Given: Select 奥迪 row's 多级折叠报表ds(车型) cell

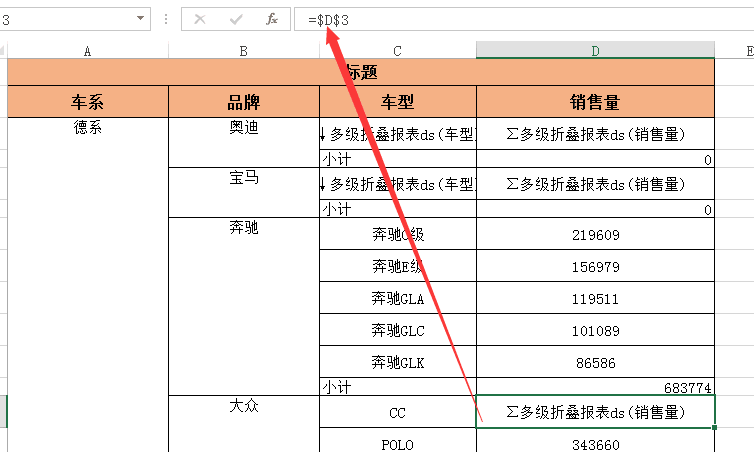Looking at the screenshot, I should tap(398, 134).
